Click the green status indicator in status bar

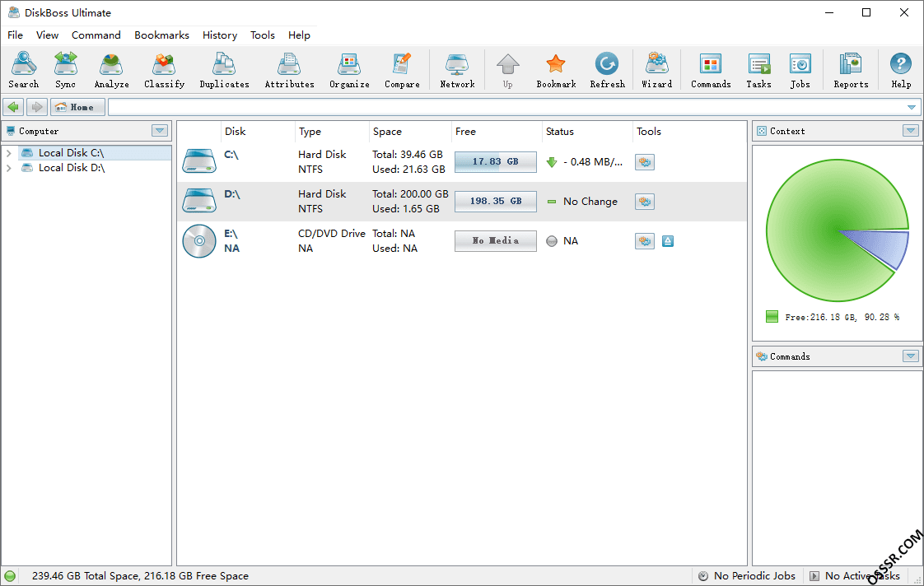pyautogui.click(x=10, y=576)
